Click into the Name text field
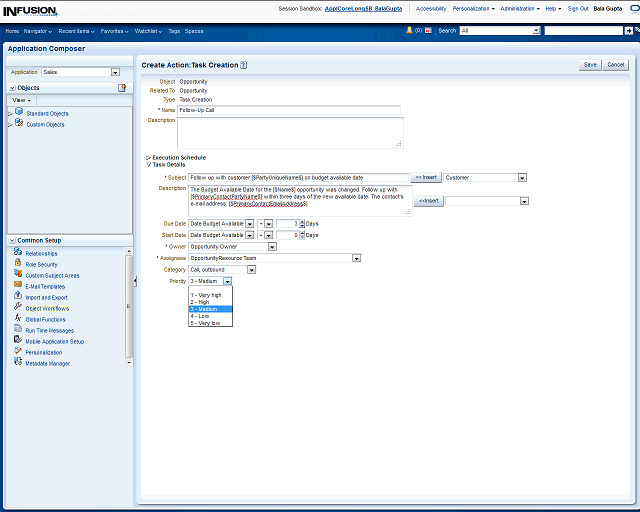The width and height of the screenshot is (640, 512). tap(288, 110)
